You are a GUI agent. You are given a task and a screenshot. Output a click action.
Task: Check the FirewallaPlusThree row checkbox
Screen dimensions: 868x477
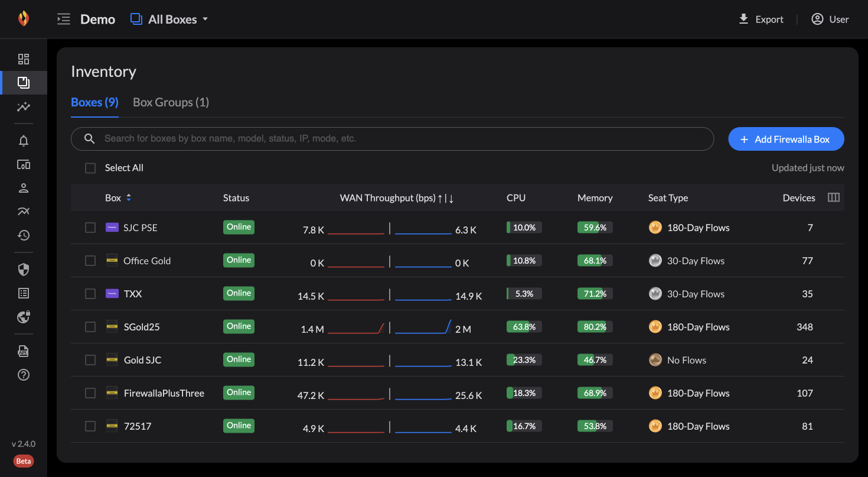90,393
